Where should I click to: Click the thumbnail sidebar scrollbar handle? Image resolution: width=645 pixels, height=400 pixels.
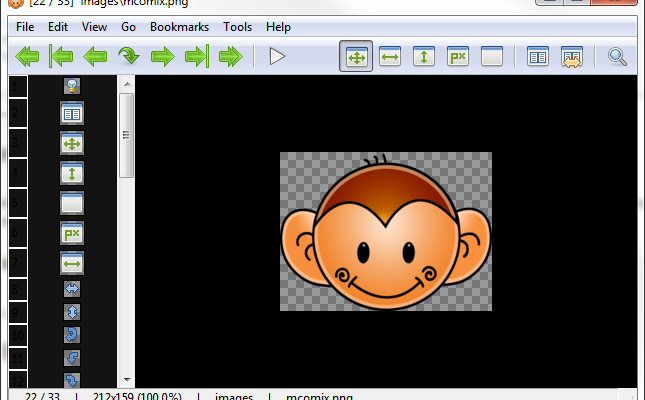[x=126, y=135]
